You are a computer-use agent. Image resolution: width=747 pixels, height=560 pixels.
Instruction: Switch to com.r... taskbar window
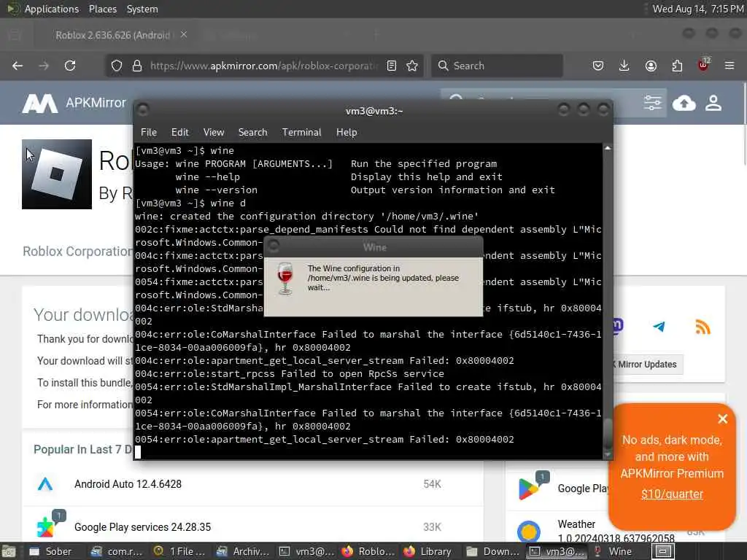(x=117, y=551)
